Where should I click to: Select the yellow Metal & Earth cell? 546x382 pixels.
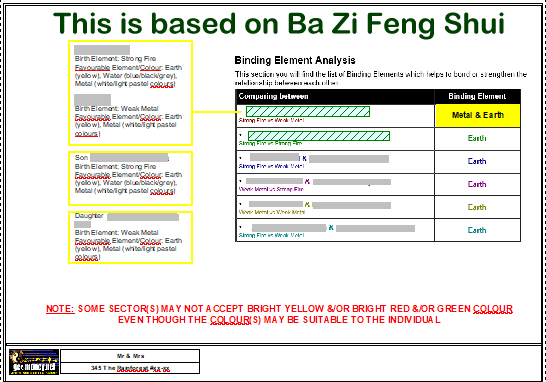pyautogui.click(x=477, y=115)
